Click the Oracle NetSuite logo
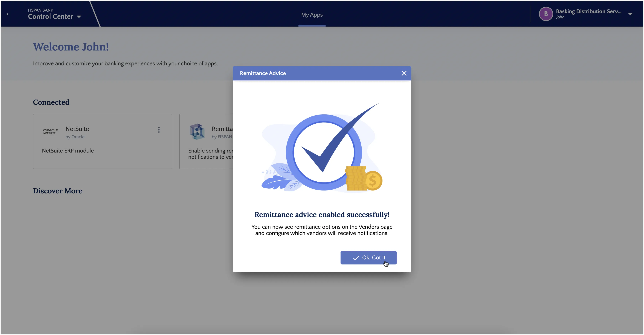 tap(50, 131)
